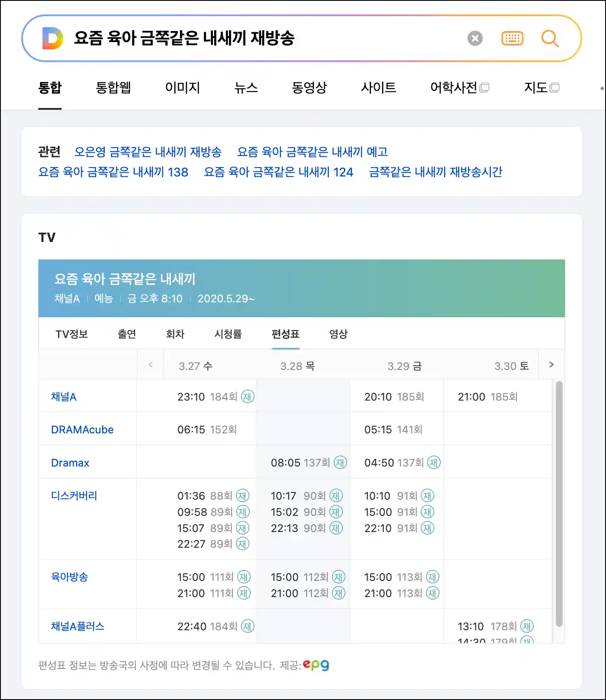
Task: Select the 편성표 sub-tab
Action: 286,334
